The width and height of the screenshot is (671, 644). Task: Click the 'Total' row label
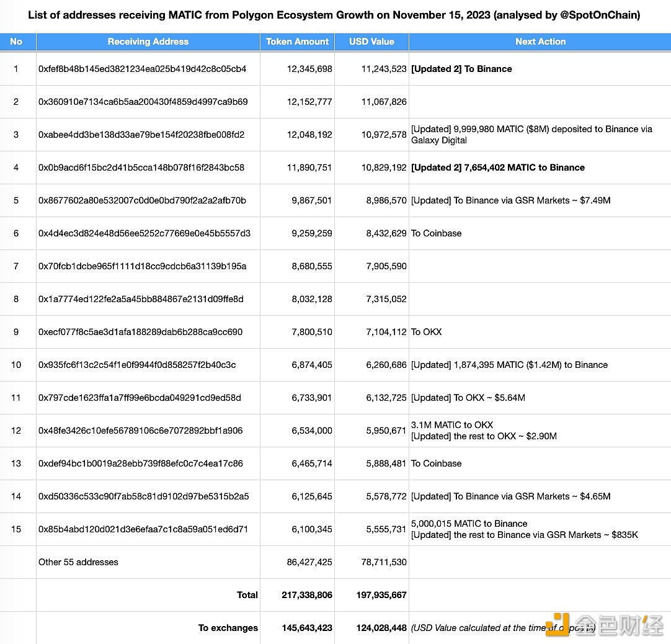pos(247,595)
